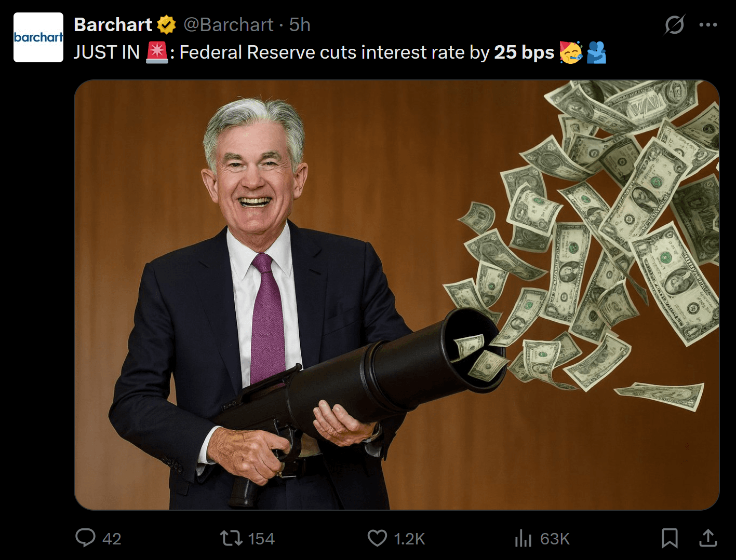Click the reply count showing 42
The width and height of the screenshot is (736, 560).
112,539
